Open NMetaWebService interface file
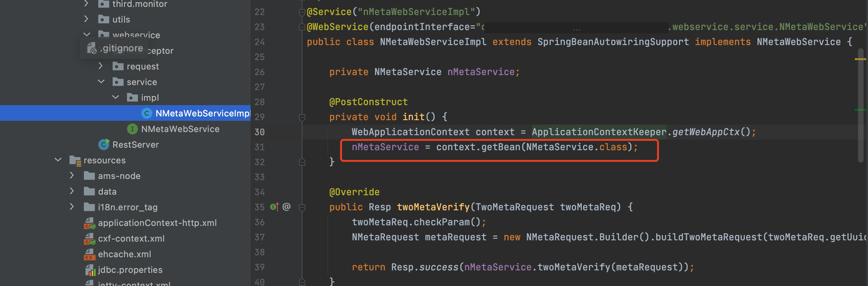The height and width of the screenshot is (286, 868). 180,129
